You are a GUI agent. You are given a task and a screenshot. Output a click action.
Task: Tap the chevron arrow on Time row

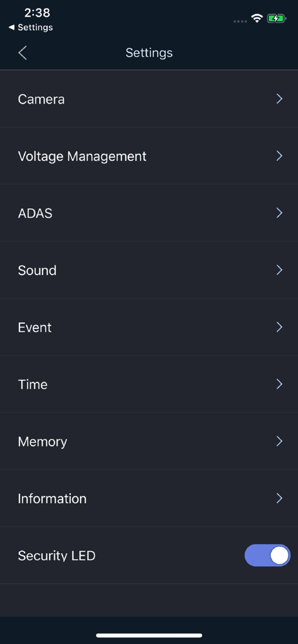(279, 384)
